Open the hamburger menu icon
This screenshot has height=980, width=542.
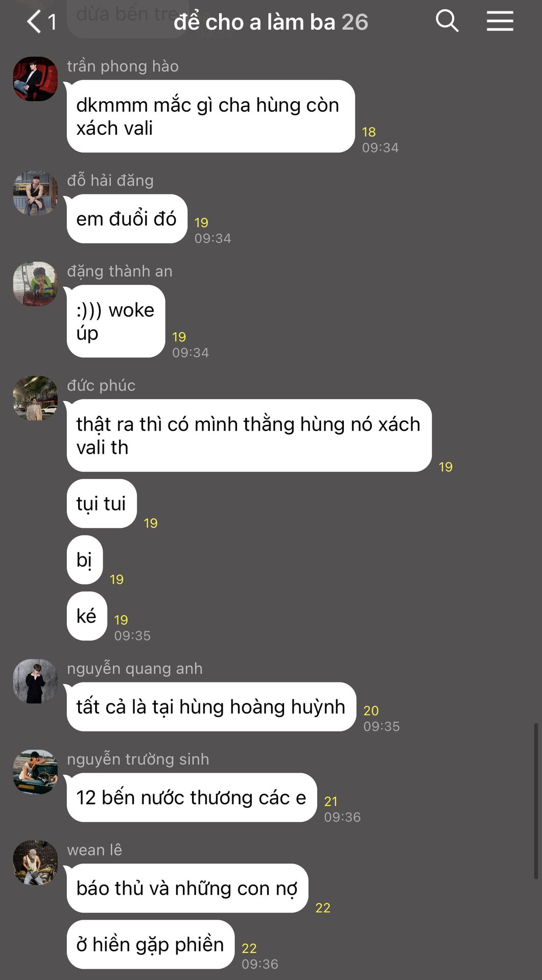click(500, 21)
